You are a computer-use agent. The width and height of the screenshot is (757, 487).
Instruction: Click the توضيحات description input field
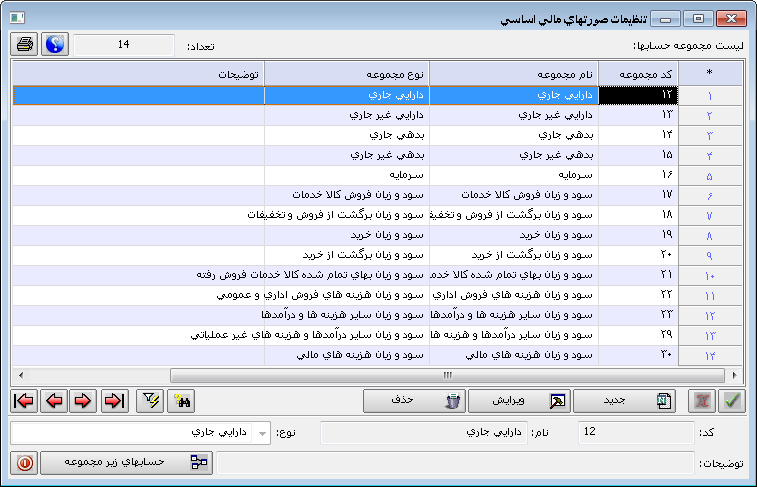455,462
